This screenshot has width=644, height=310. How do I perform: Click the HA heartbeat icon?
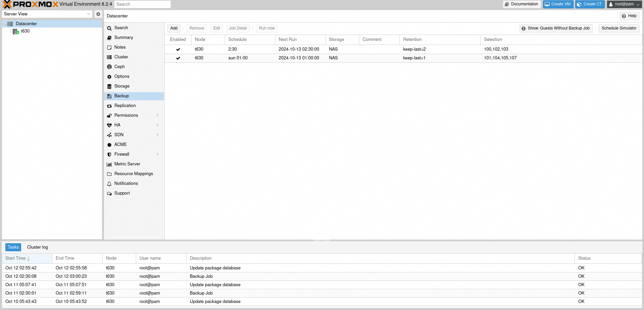(x=109, y=125)
